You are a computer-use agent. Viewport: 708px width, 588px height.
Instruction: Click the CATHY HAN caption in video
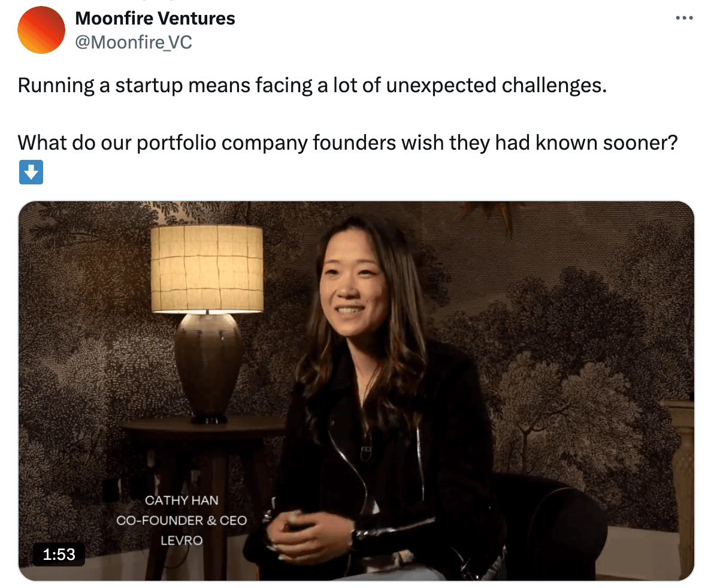coord(181,501)
